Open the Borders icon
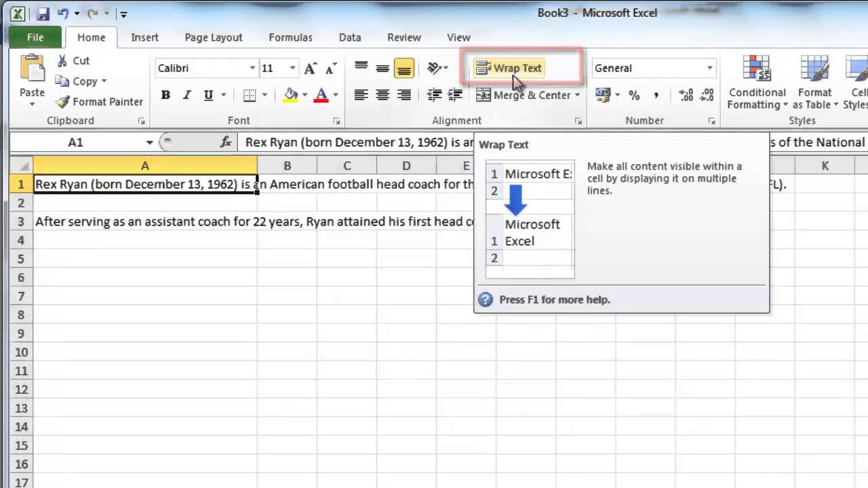Screen dimensions: 868x488 250,95
